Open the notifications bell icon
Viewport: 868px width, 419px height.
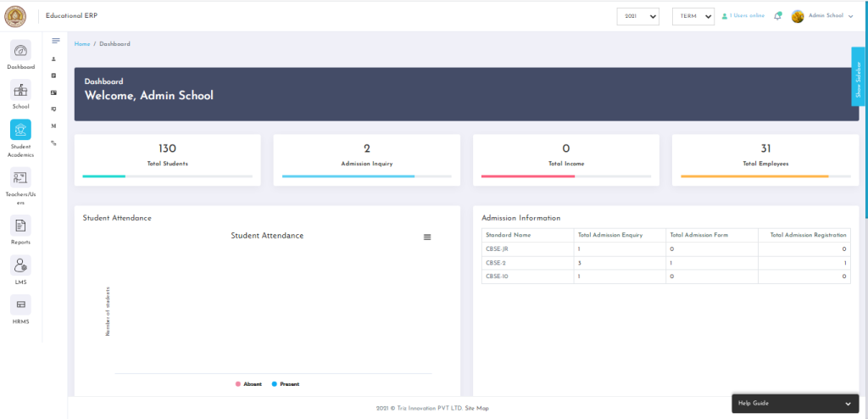click(x=777, y=16)
